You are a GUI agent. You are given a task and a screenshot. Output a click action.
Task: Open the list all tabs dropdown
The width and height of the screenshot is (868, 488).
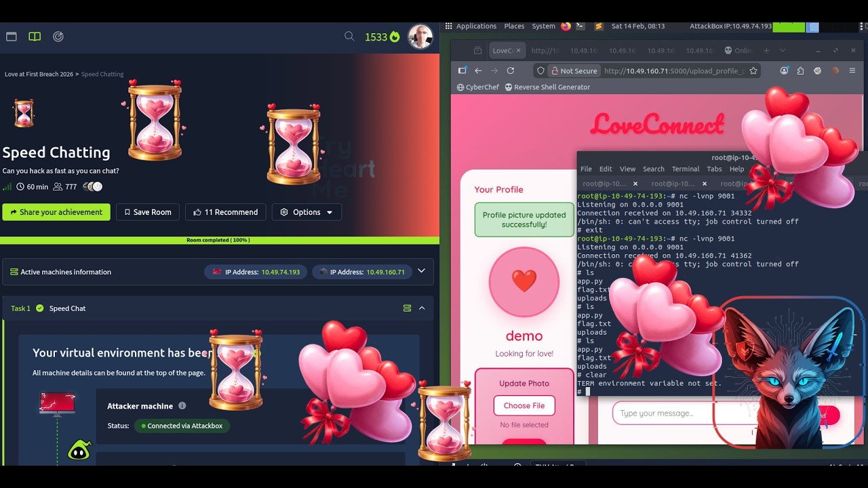coord(783,51)
